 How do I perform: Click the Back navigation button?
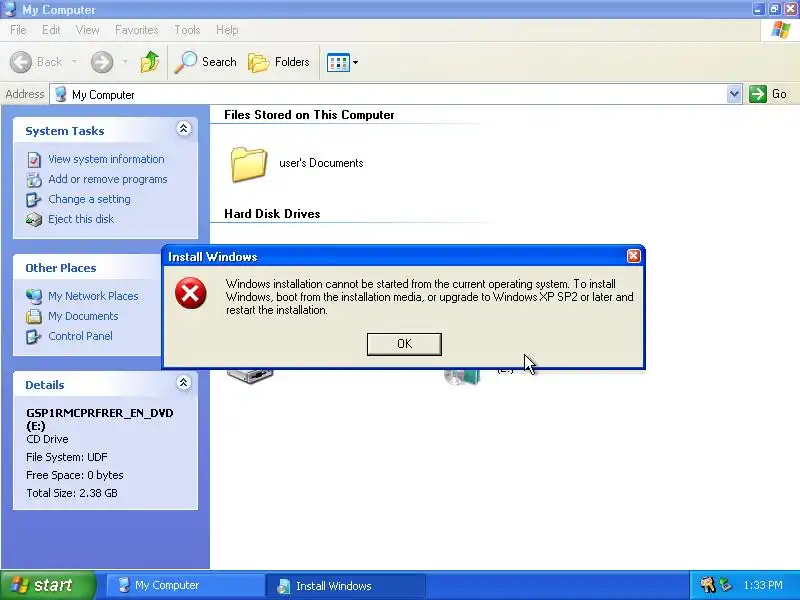tap(36, 62)
